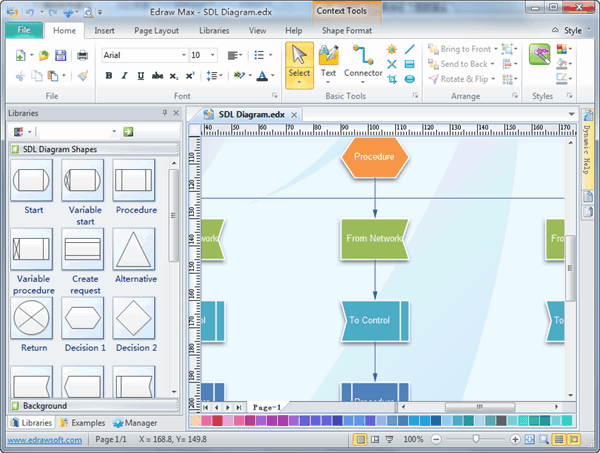The image size is (600, 453).
Task: Choose the Variable start shape
Action: click(85, 181)
